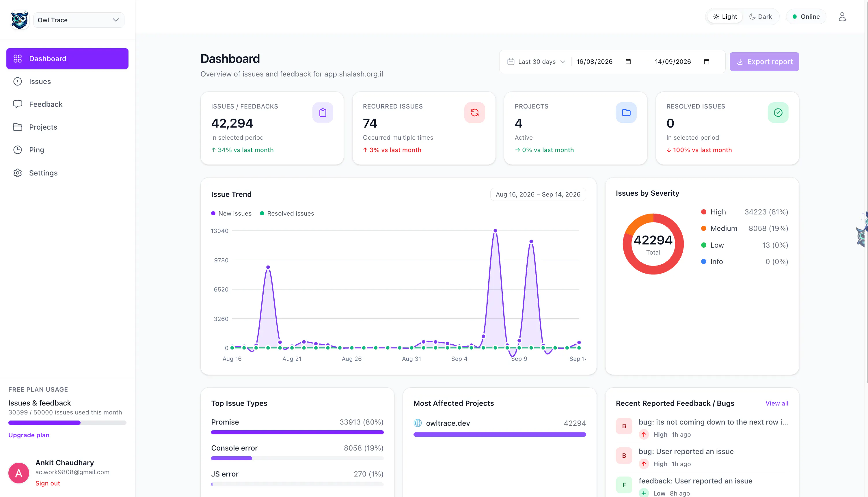Go to Feedback in sidebar
Image resolution: width=868 pixels, height=497 pixels.
pyautogui.click(x=67, y=104)
